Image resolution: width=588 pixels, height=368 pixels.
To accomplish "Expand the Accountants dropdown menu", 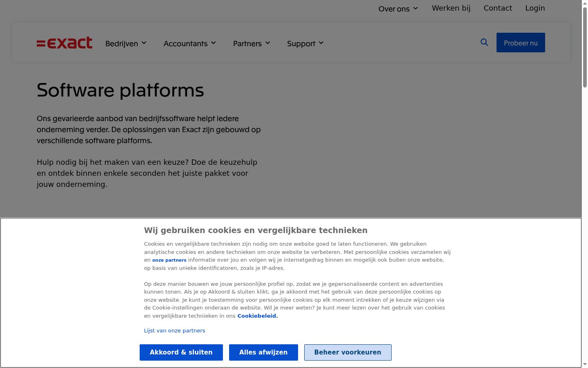I will point(189,43).
